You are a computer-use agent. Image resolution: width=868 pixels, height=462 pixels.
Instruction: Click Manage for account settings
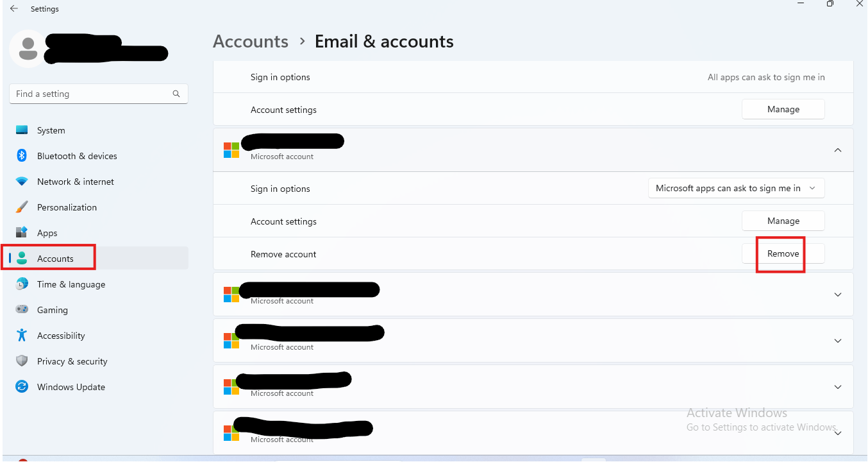(783, 220)
